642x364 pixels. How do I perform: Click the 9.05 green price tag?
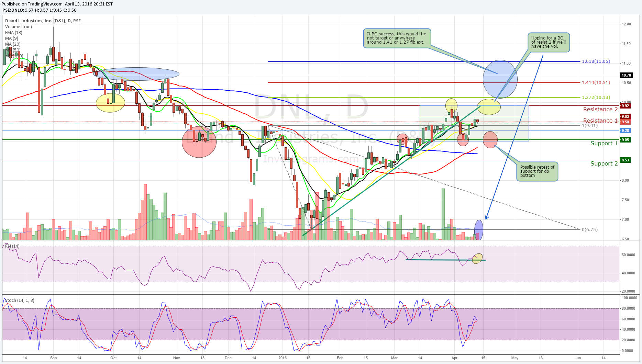click(x=625, y=140)
